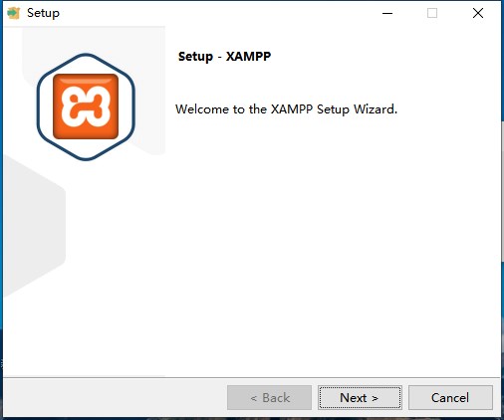Viewport: 504px width, 420px height.
Task: Click the desktop wallpaper strip beside the window
Action: coord(502,232)
